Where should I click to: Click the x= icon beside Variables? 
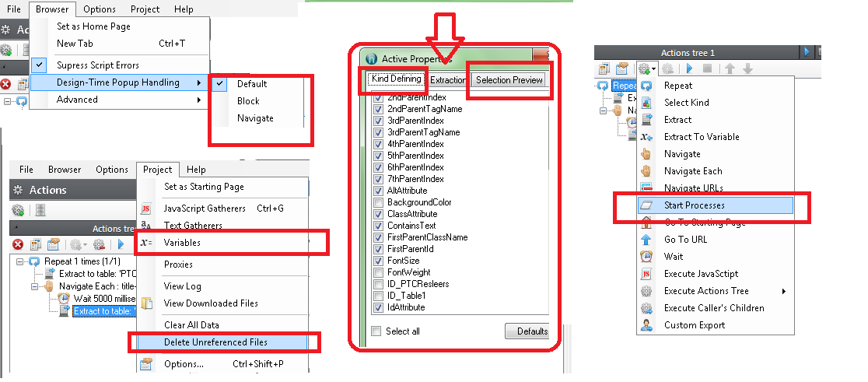[146, 243]
